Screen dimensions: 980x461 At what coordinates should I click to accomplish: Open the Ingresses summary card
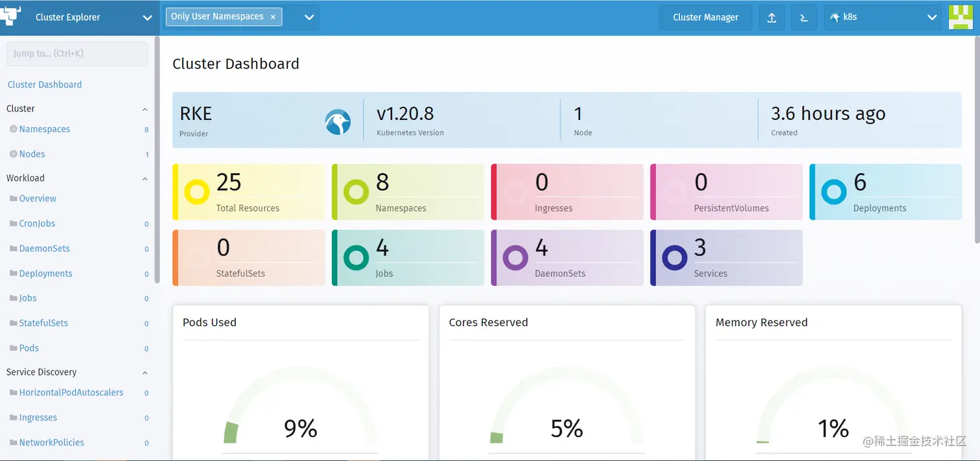[567, 192]
